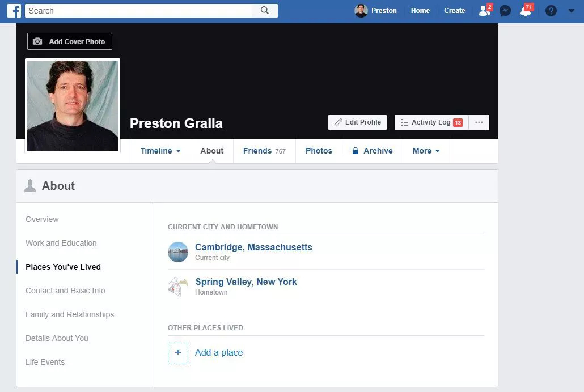This screenshot has width=584, height=392.
Task: Click the camera icon on Add Cover Photo
Action: pyautogui.click(x=37, y=41)
